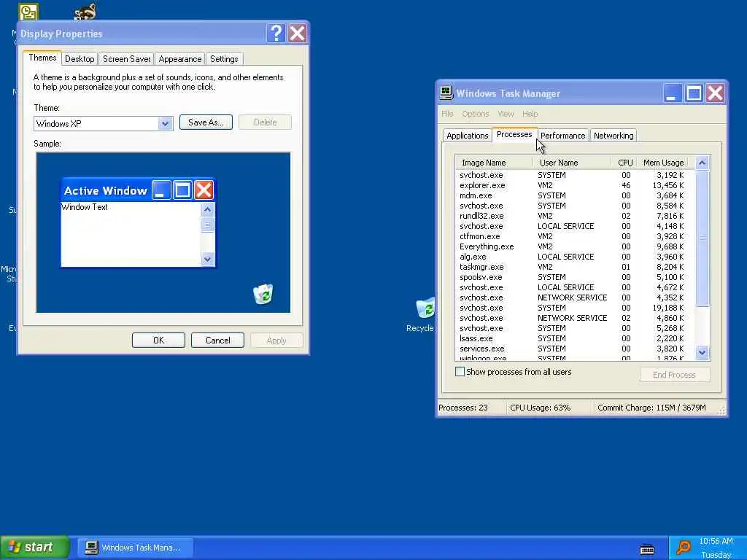Click the sample window scrollbar up arrow
747x560 pixels.
pyautogui.click(x=207, y=209)
